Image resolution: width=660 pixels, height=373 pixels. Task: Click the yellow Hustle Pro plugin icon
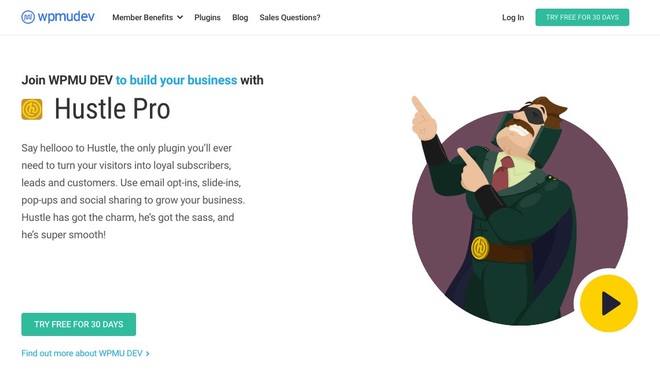[x=32, y=109]
